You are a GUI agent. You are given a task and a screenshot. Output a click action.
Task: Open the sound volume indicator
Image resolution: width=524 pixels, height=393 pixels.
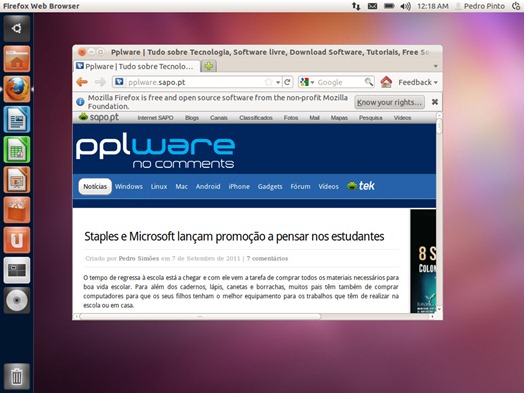[x=405, y=6]
